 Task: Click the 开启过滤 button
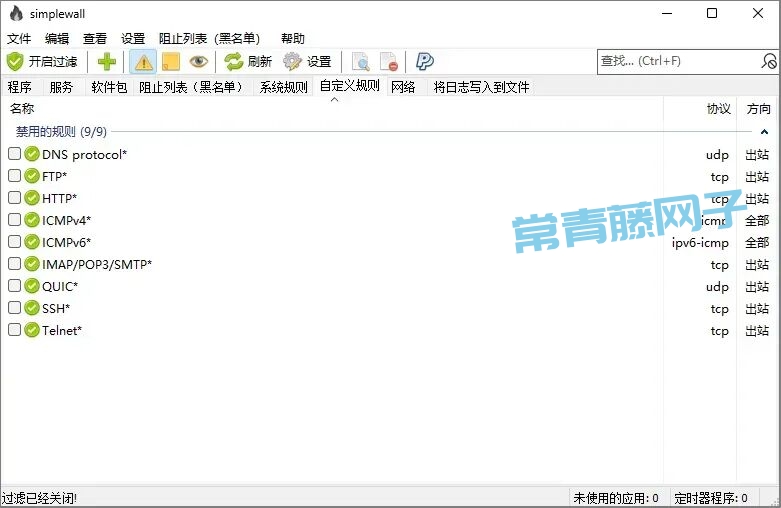[42, 61]
